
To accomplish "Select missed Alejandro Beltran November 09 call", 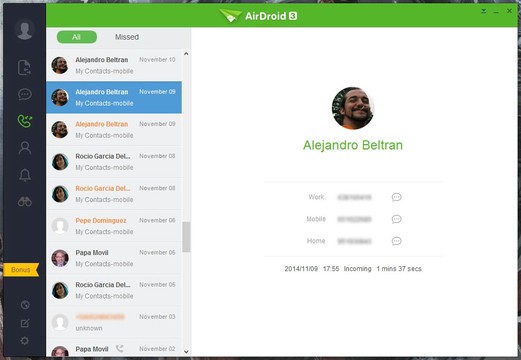I will click(x=114, y=130).
